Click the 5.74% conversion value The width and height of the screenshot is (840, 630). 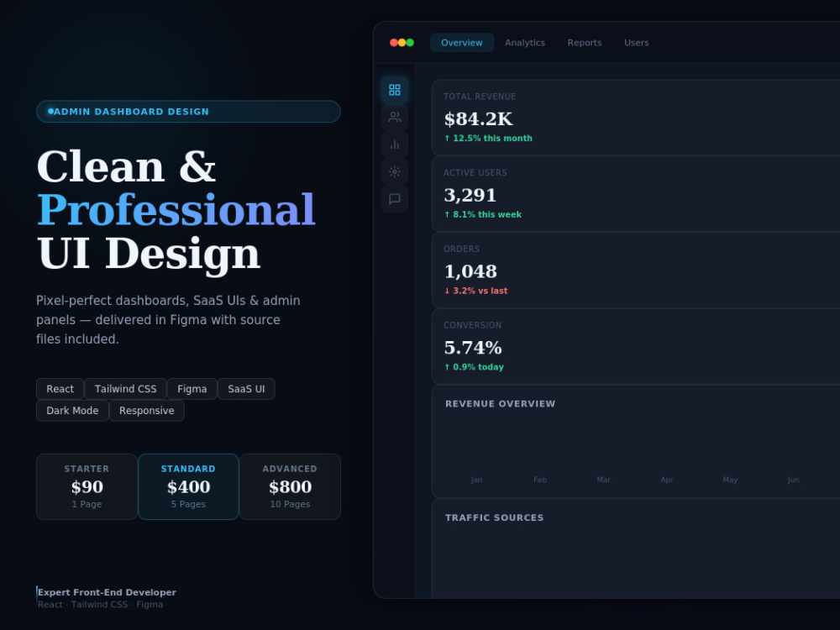pyautogui.click(x=473, y=348)
